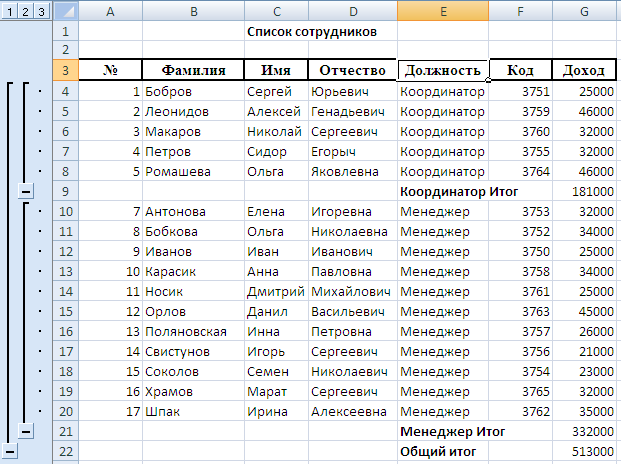This screenshot has height=464, width=621.
Task: Select the cell Носик
Action: point(193,291)
